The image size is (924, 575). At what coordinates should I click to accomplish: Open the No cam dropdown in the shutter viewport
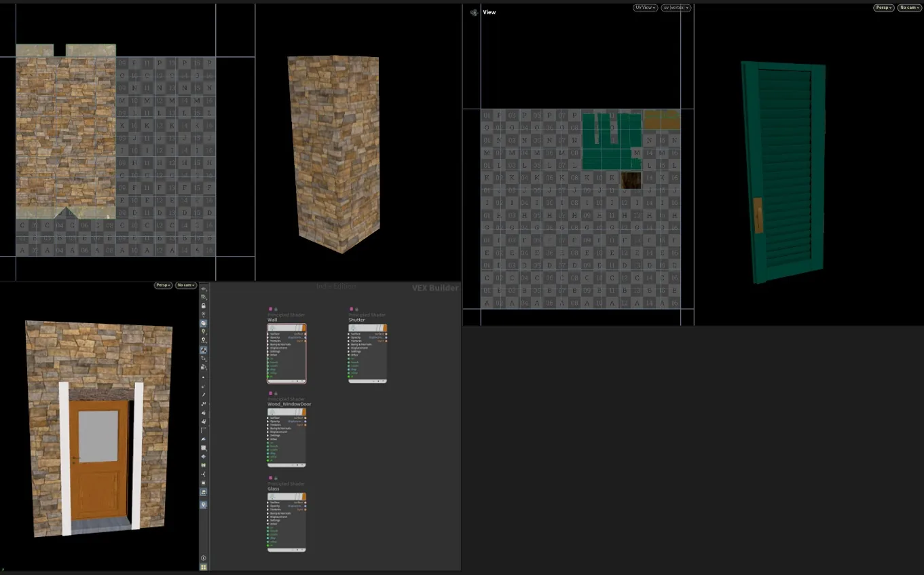click(x=909, y=7)
